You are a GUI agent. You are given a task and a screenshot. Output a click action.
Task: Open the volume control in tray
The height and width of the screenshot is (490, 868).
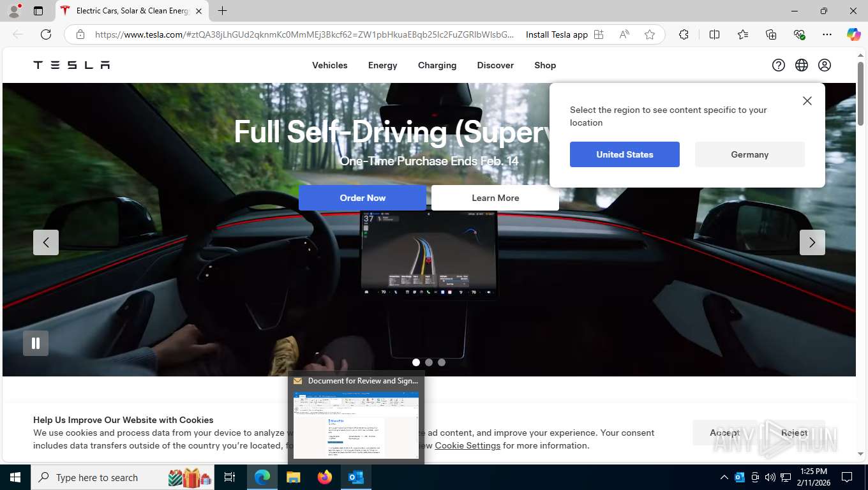tap(770, 477)
